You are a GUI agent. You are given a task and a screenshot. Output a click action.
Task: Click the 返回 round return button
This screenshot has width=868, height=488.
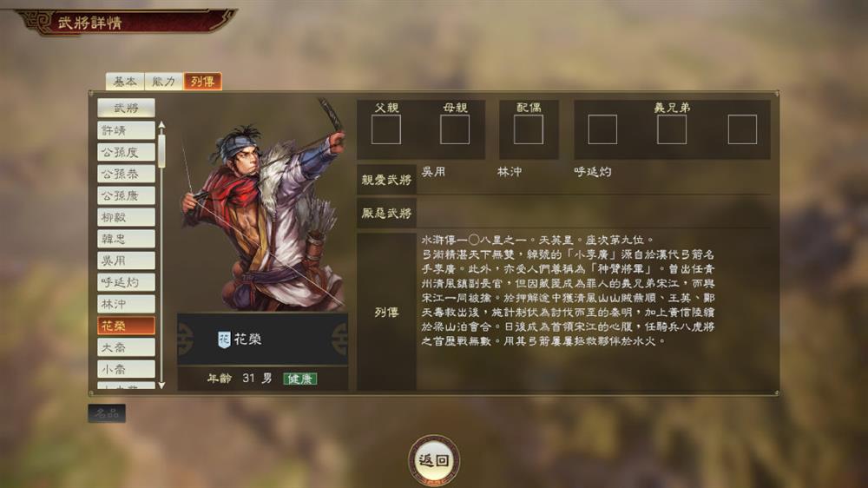click(x=434, y=459)
